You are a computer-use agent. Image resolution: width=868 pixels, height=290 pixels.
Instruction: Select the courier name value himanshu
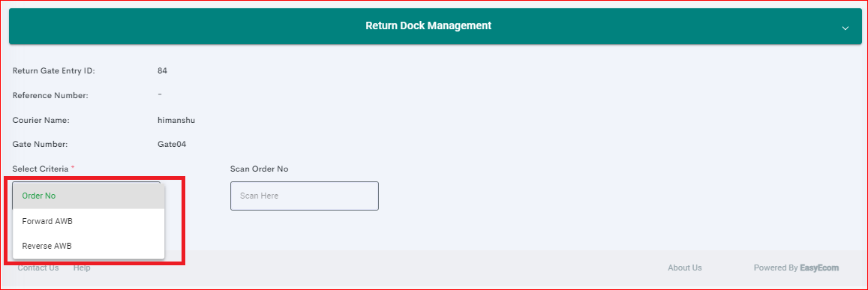click(176, 120)
